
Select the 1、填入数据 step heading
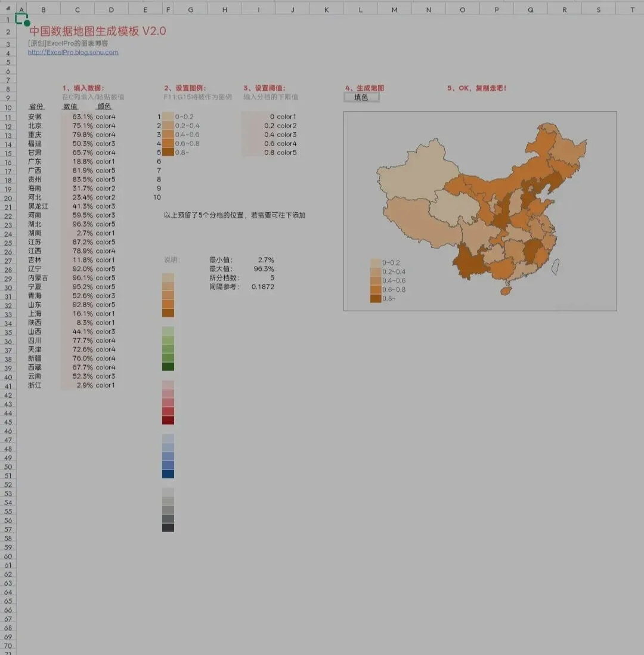[83, 88]
